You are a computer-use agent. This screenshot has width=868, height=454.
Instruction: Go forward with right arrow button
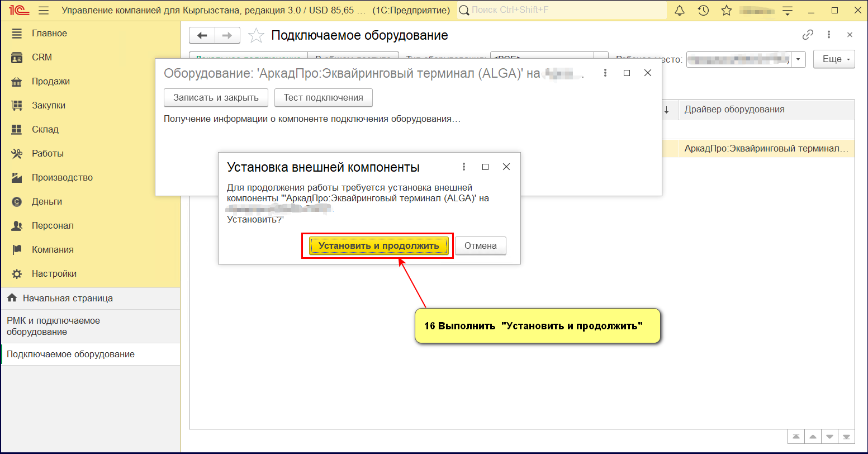227,35
